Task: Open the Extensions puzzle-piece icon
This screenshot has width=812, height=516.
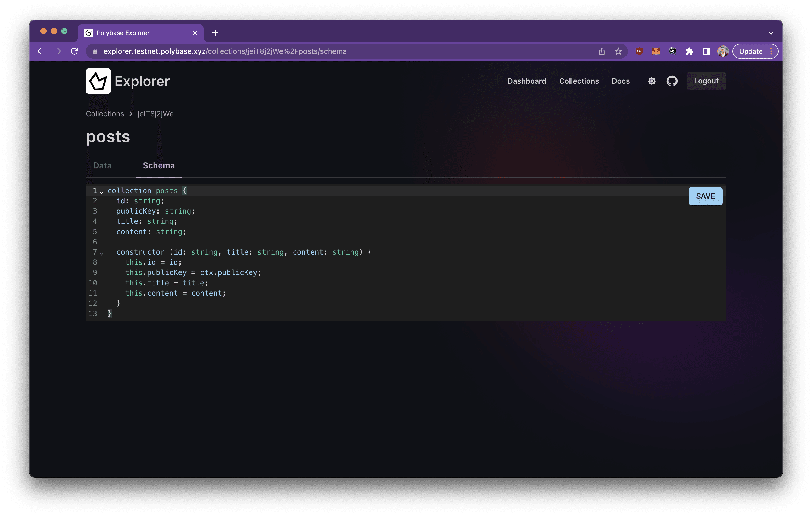Action: (x=689, y=51)
